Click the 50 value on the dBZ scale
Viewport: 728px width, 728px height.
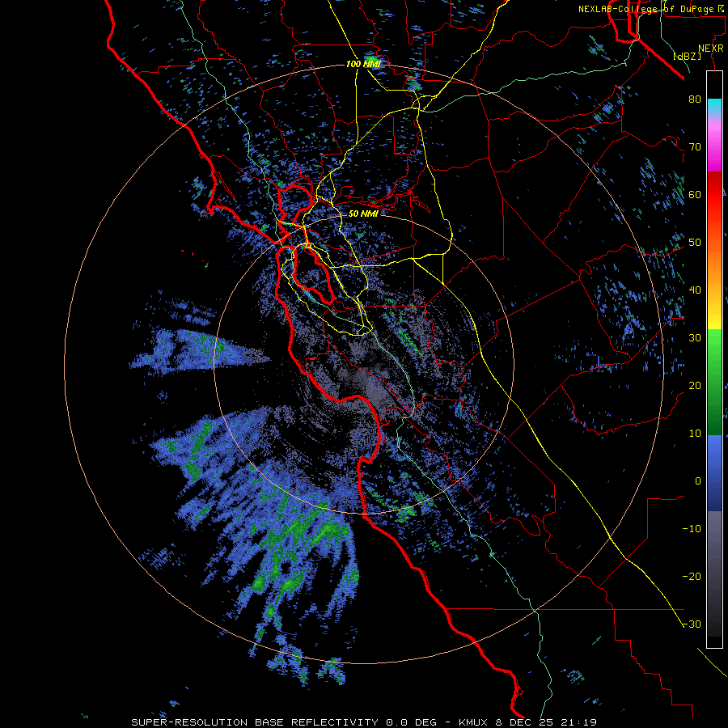coord(695,243)
